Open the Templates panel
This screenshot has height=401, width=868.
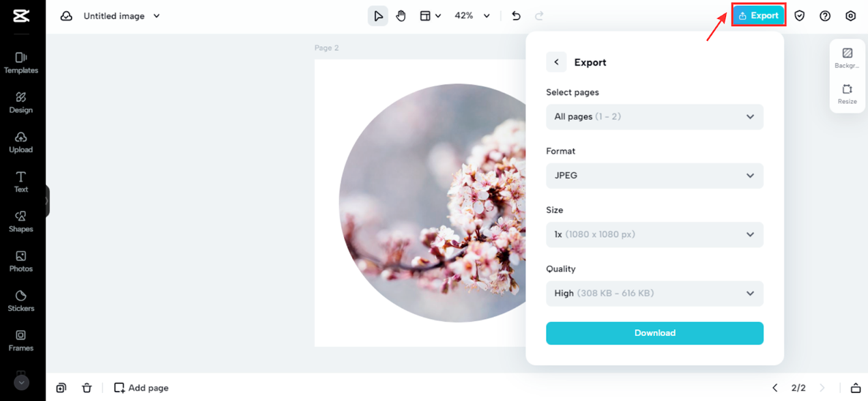21,63
